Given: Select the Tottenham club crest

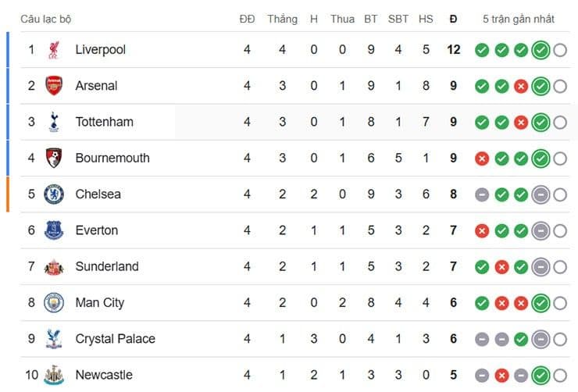Looking at the screenshot, I should click(54, 122).
